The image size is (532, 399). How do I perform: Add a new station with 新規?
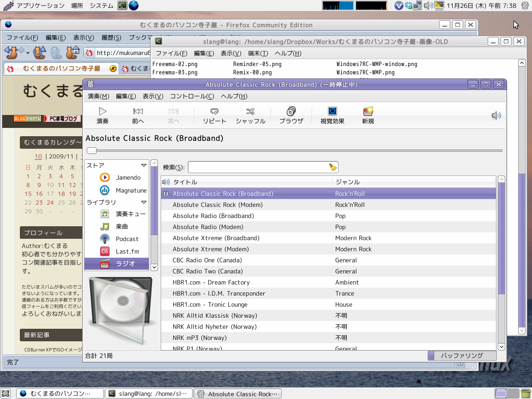[x=368, y=116]
